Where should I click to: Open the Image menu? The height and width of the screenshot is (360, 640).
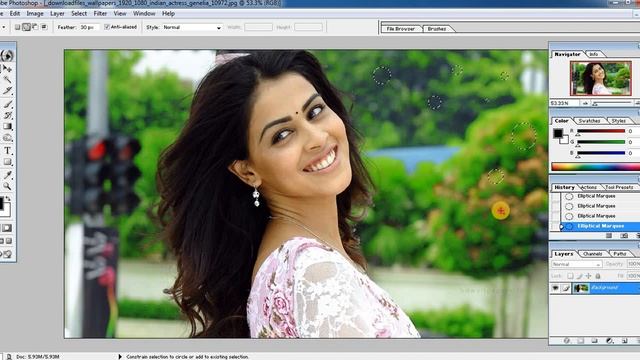(x=35, y=13)
